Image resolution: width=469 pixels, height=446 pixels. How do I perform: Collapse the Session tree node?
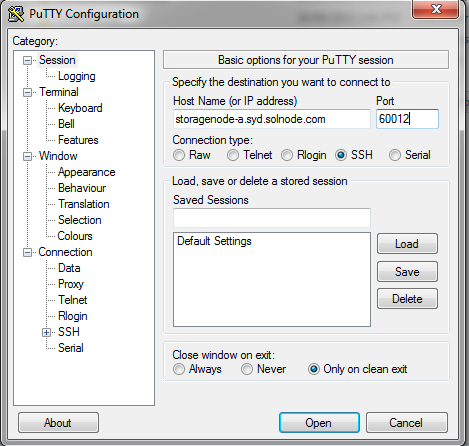(x=27, y=60)
